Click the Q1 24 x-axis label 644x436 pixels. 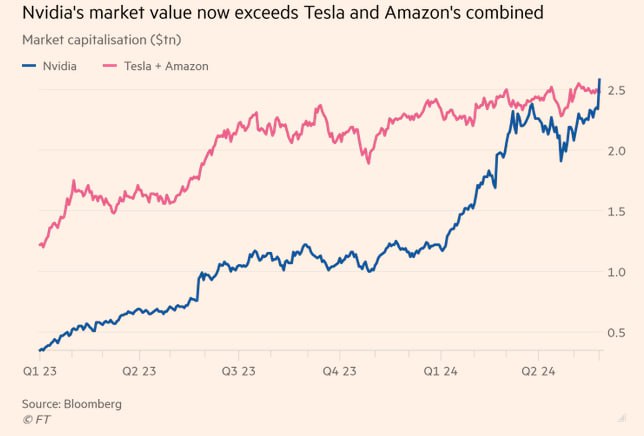(440, 370)
